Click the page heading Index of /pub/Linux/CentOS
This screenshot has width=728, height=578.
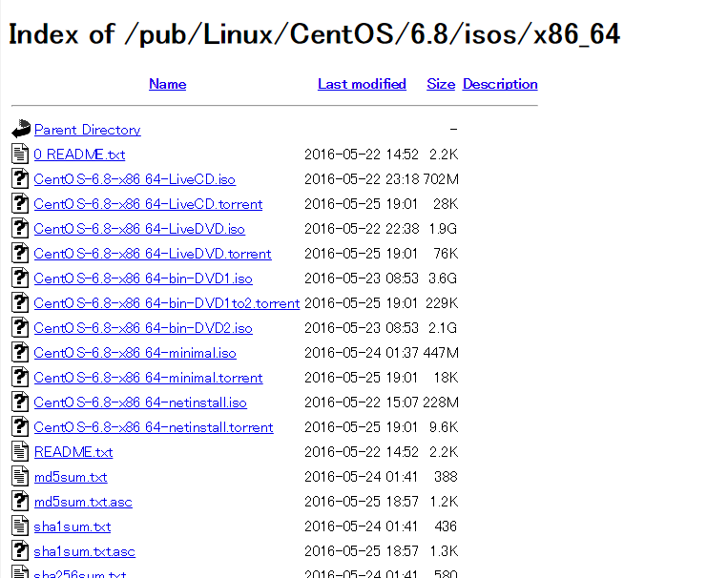coord(314,34)
